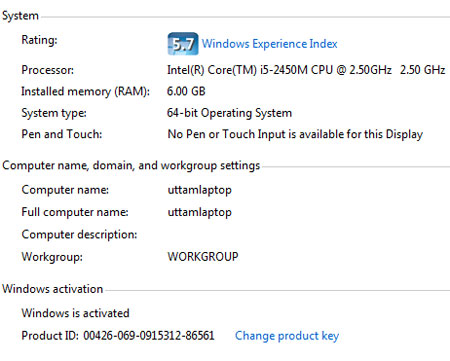450x361 pixels.
Task: Click the Pen and Touch: label
Action: (x=62, y=134)
